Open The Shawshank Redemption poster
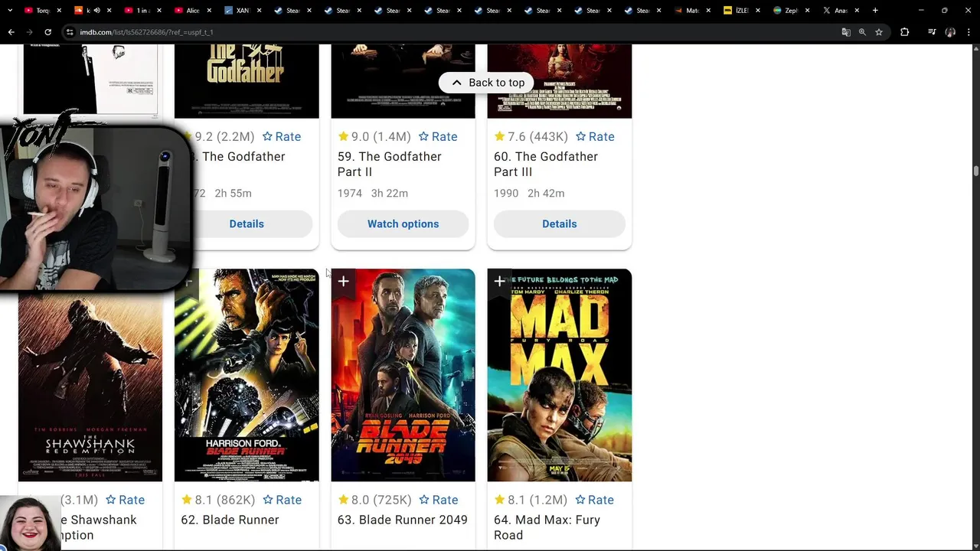The height and width of the screenshot is (551, 980). [x=90, y=386]
